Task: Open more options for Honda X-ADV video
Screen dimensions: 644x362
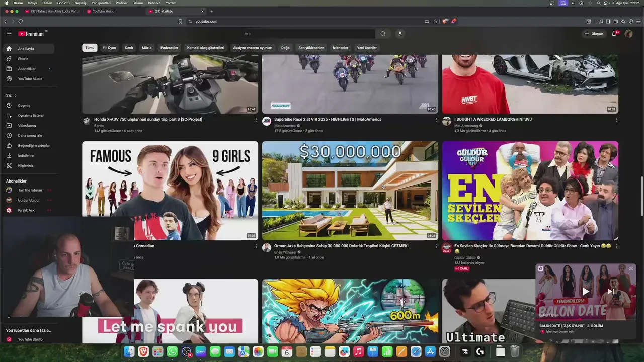Action: point(256,120)
